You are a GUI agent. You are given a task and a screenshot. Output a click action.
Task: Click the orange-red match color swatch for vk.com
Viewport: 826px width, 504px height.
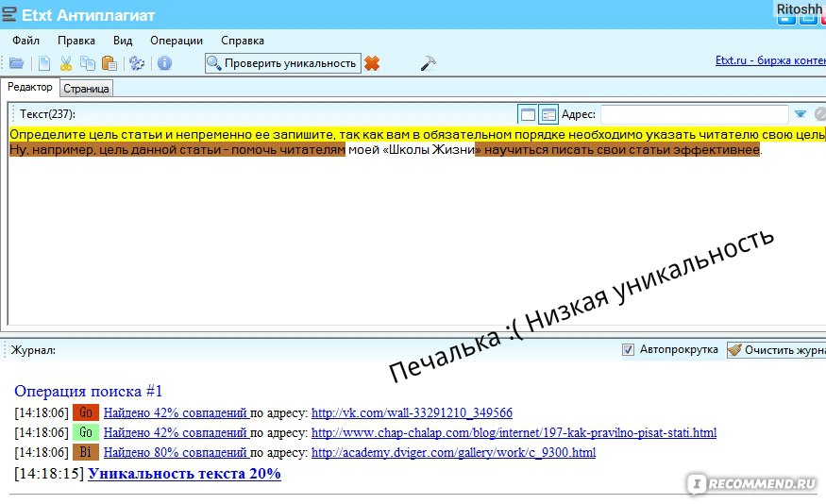86,412
